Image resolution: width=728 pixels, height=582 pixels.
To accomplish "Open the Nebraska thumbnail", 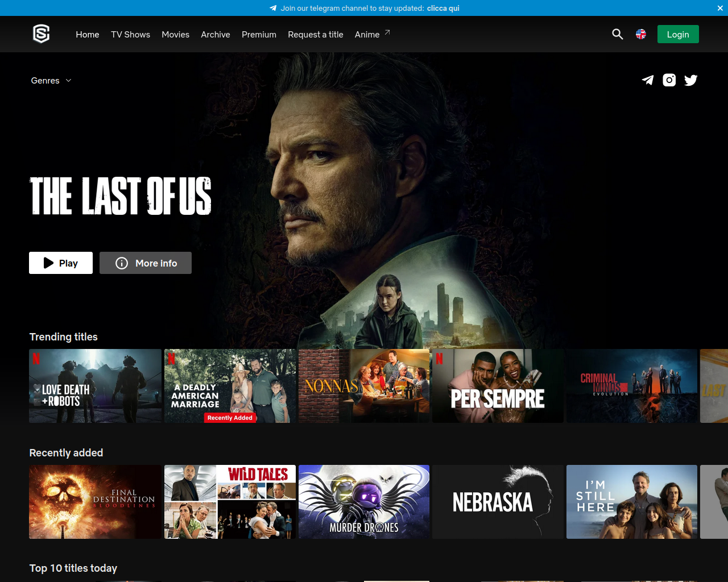I will 498,502.
